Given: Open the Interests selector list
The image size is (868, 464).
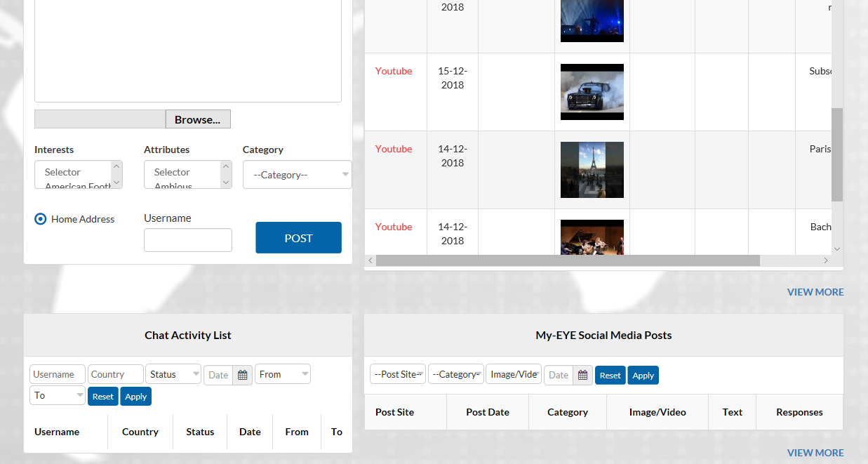Looking at the screenshot, I should (79, 175).
